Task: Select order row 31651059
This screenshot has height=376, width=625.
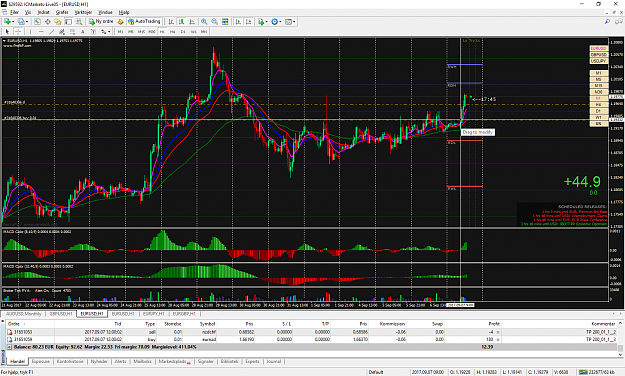Action: pyautogui.click(x=311, y=339)
